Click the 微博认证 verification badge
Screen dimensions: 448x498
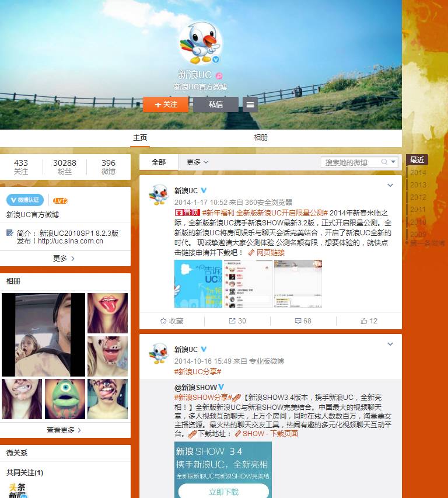coord(25,200)
